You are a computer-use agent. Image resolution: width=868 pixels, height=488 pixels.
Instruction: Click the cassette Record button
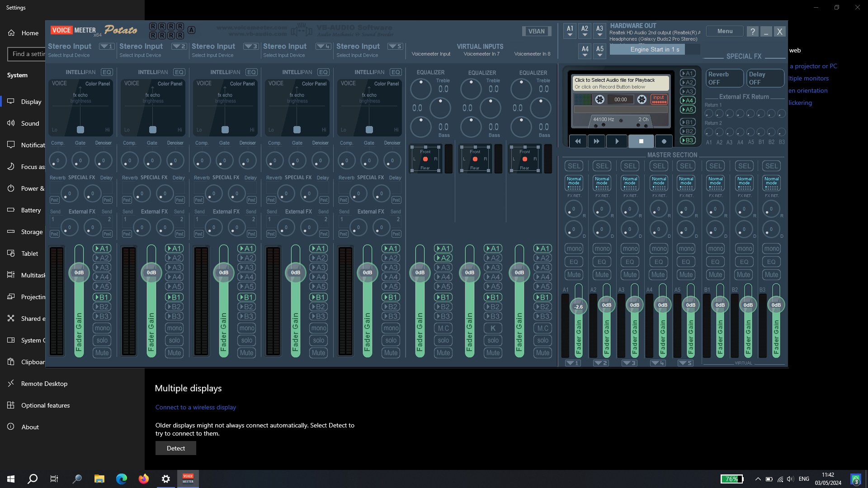[664, 141]
